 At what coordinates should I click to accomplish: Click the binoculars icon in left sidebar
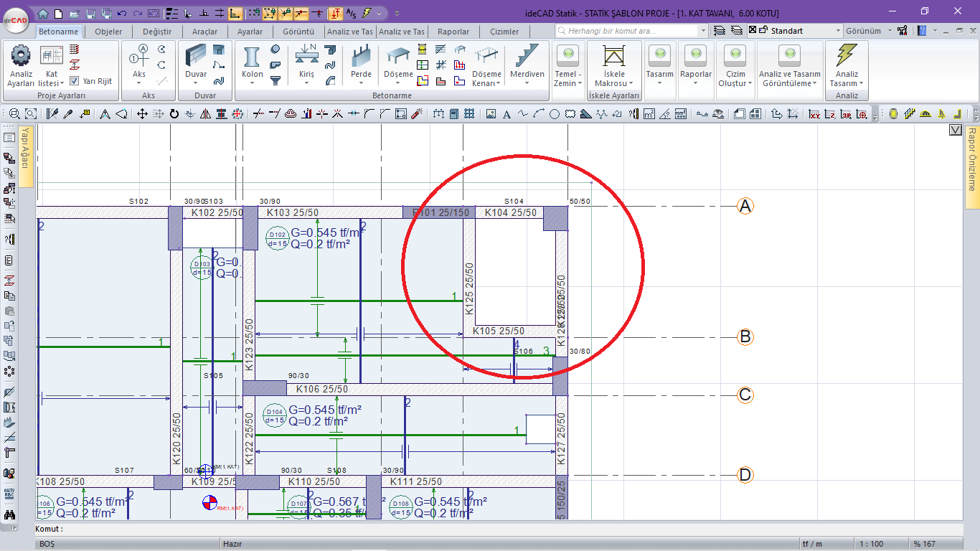pyautogui.click(x=9, y=514)
